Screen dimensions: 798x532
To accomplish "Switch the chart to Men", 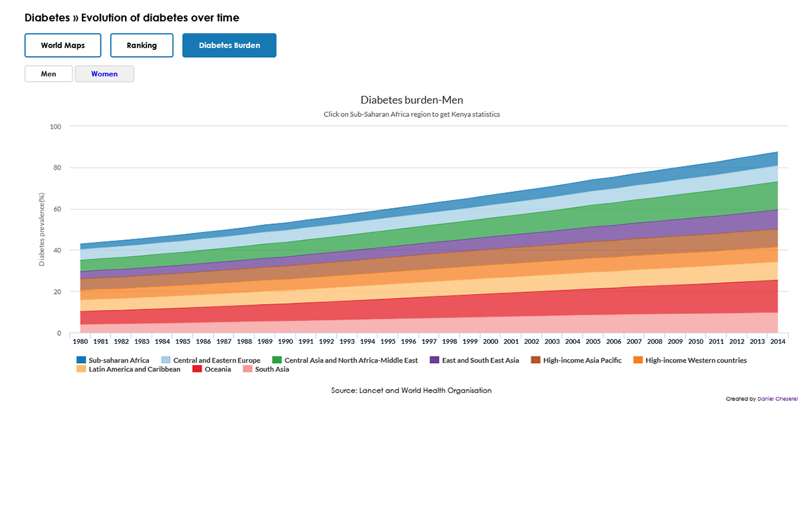I will (x=48, y=73).
